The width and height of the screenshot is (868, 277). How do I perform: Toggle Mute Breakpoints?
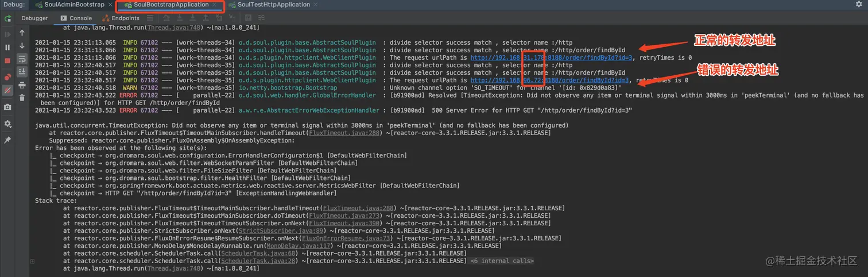tap(7, 90)
